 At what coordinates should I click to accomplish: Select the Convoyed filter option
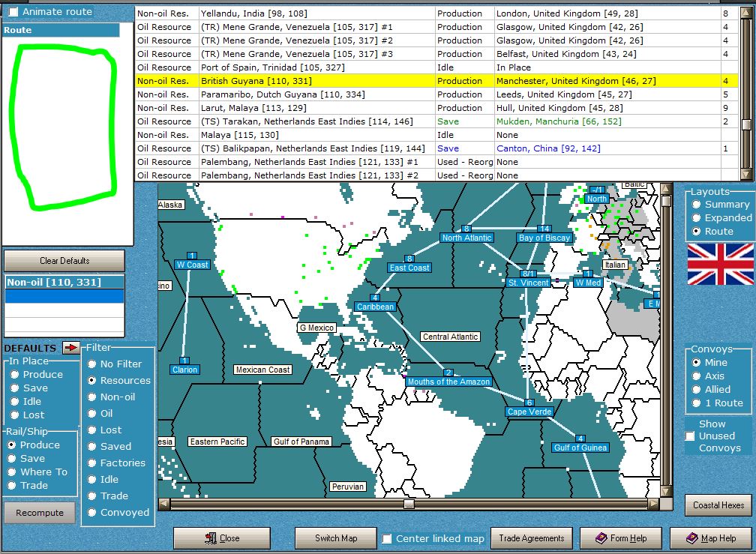coord(91,513)
